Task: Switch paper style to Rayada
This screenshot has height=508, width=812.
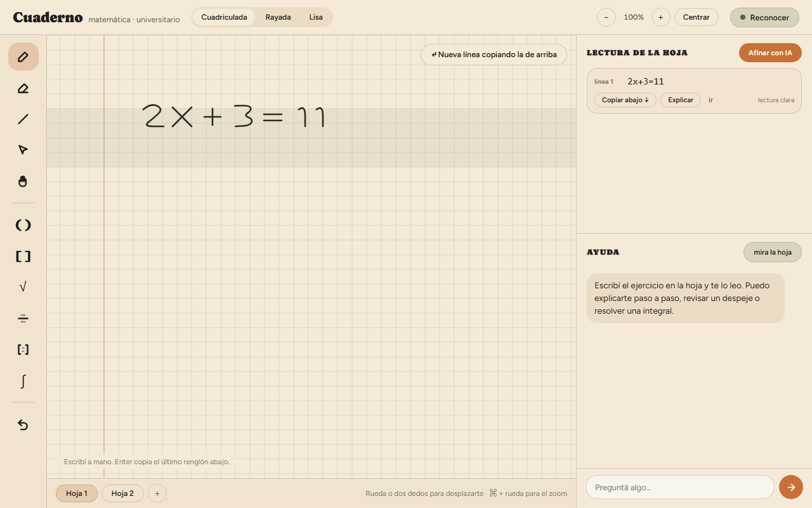Action: [278, 17]
